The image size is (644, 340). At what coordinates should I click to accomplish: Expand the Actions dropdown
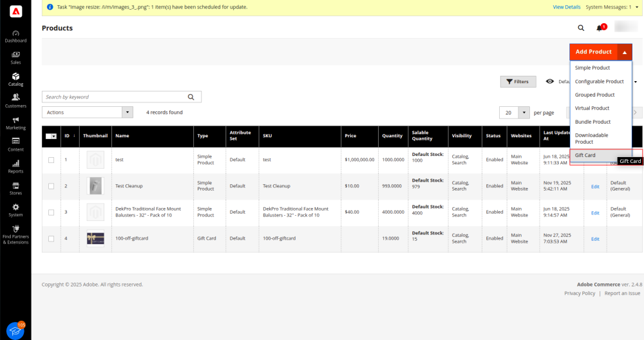point(88,112)
